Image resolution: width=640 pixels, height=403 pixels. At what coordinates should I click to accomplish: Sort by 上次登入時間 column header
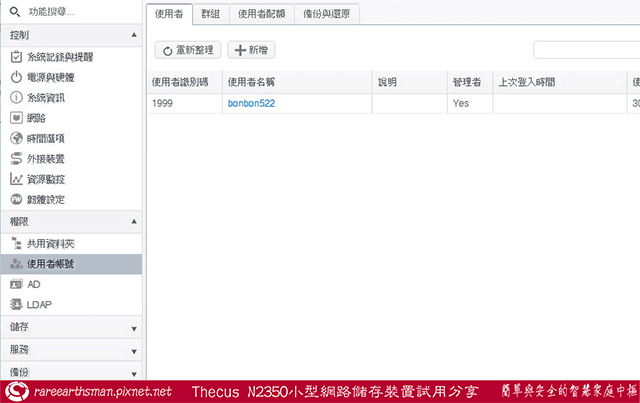point(560,82)
